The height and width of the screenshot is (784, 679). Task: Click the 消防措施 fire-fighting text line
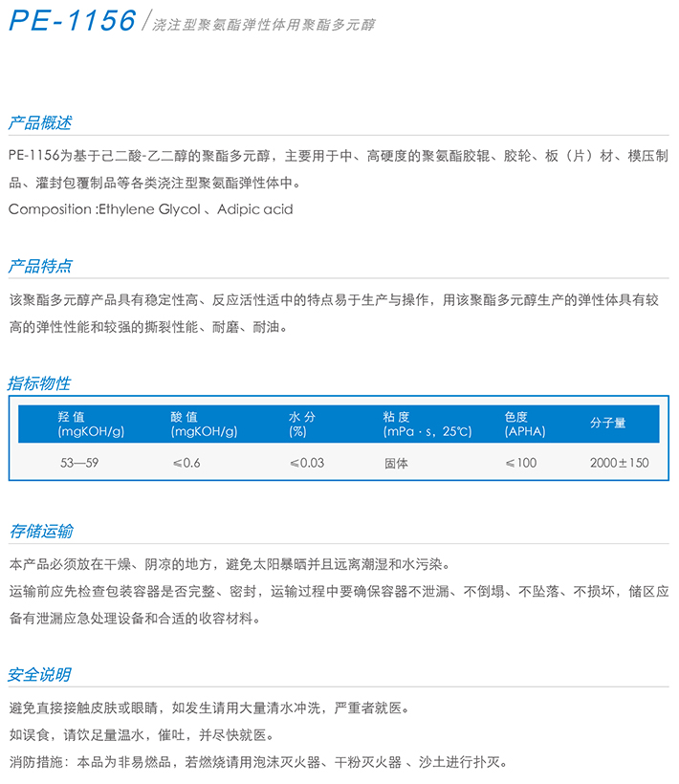click(256, 762)
